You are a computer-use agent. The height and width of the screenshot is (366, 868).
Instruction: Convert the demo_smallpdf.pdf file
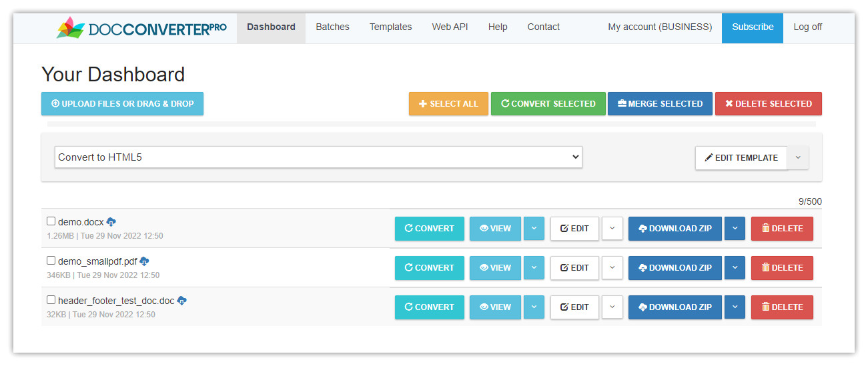coord(430,268)
